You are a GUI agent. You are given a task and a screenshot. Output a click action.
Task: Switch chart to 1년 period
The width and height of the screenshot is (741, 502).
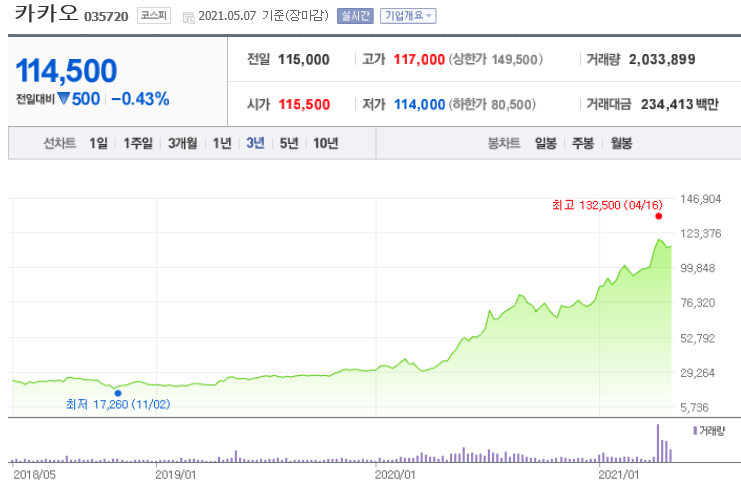click(x=222, y=143)
